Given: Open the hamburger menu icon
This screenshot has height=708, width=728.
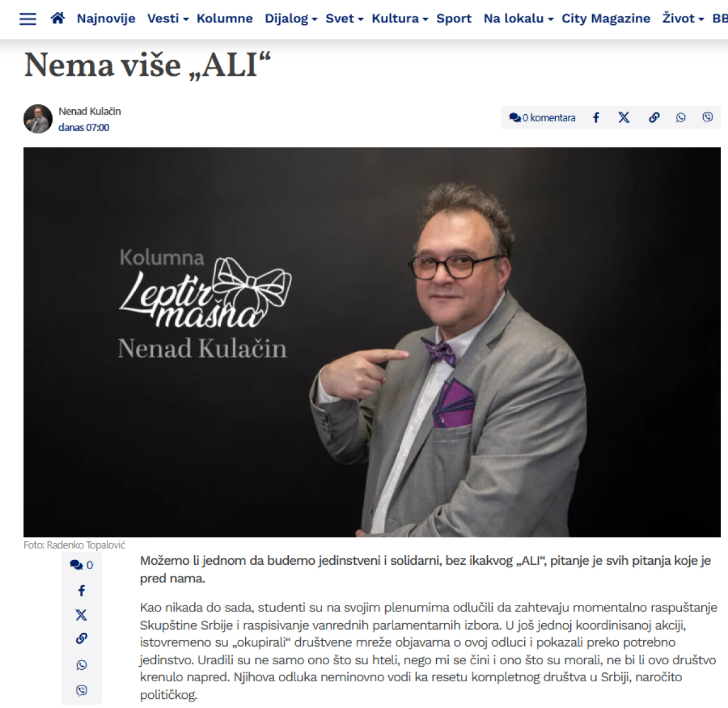Looking at the screenshot, I should 28,19.
